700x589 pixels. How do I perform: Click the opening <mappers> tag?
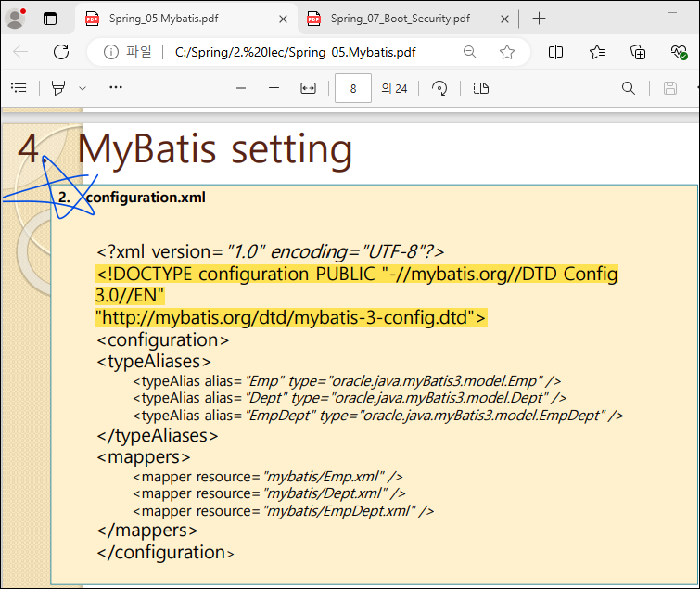tap(144, 457)
